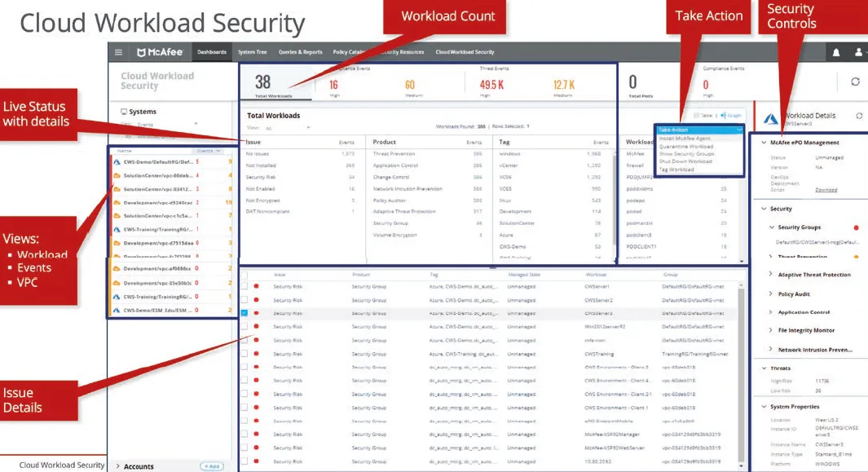Check the CWSTraining row checkbox
The width and height of the screenshot is (868, 472).
pyautogui.click(x=245, y=354)
